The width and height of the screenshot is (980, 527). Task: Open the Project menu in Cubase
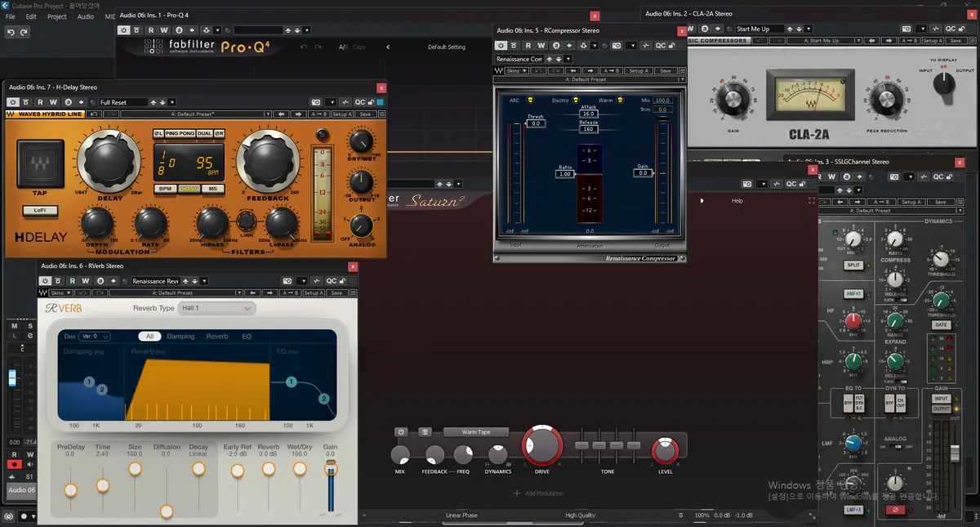coord(57,16)
